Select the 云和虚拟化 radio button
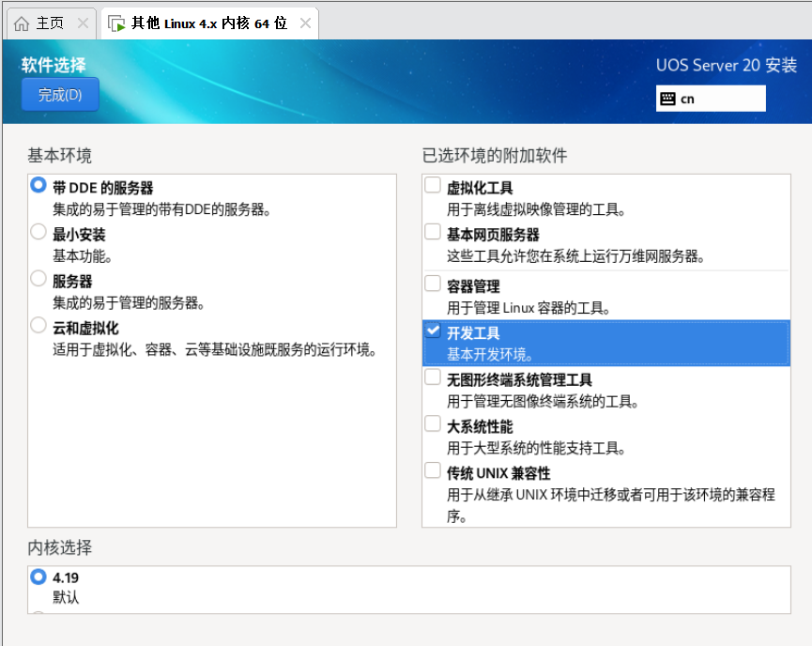812x646 pixels. click(x=38, y=325)
